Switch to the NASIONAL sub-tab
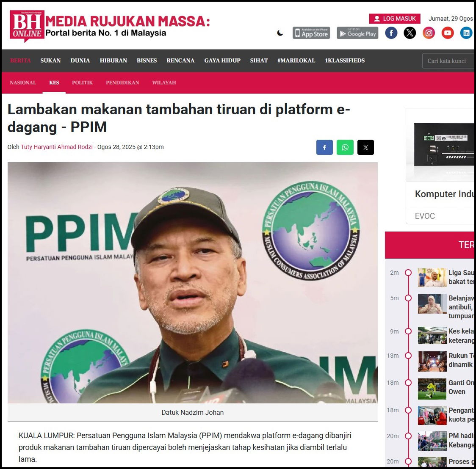476x469 pixels. point(23,83)
